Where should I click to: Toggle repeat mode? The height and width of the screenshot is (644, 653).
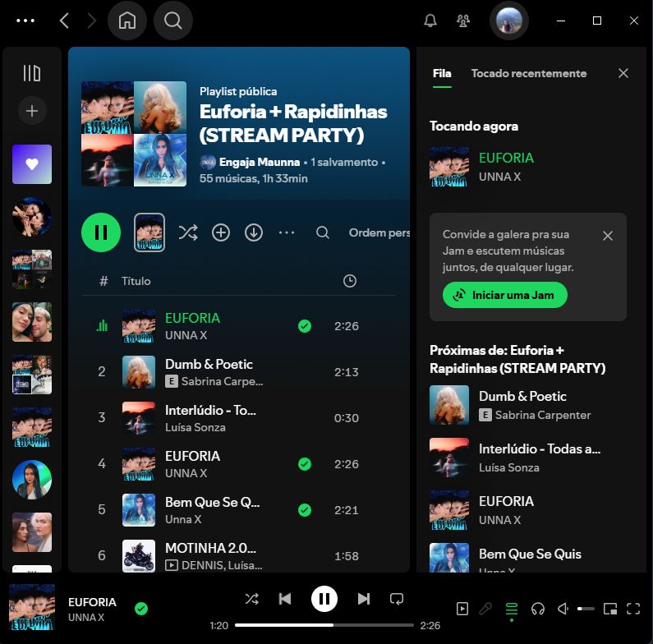pos(397,599)
